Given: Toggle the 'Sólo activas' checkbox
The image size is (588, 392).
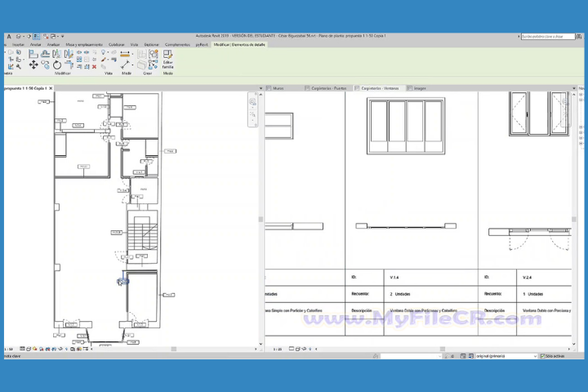Looking at the screenshot, I should (542, 356).
